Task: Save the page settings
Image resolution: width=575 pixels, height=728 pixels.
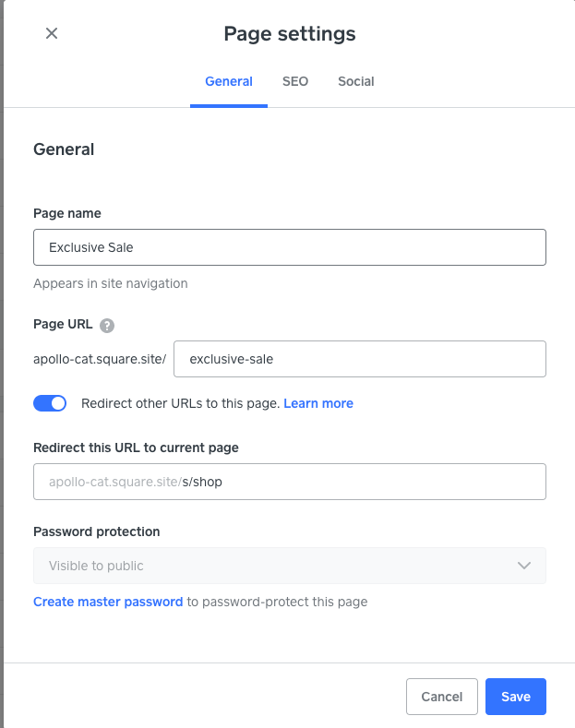Action: click(515, 697)
